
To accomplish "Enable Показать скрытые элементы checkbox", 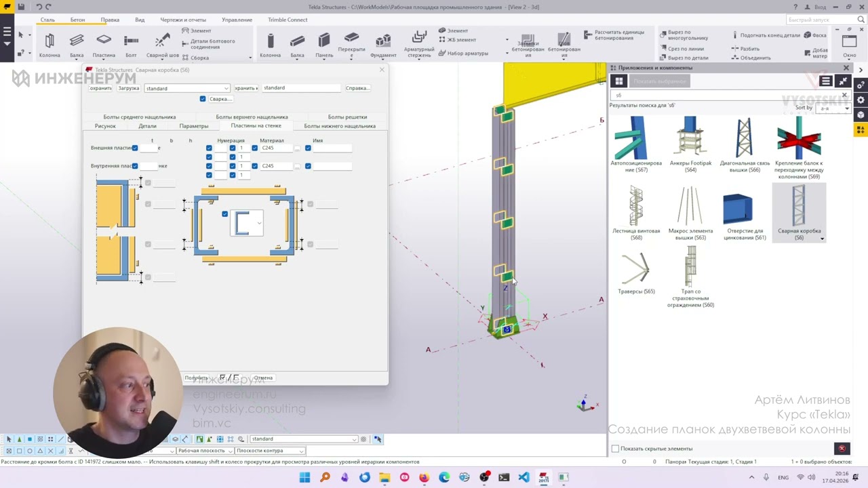I will 615,449.
